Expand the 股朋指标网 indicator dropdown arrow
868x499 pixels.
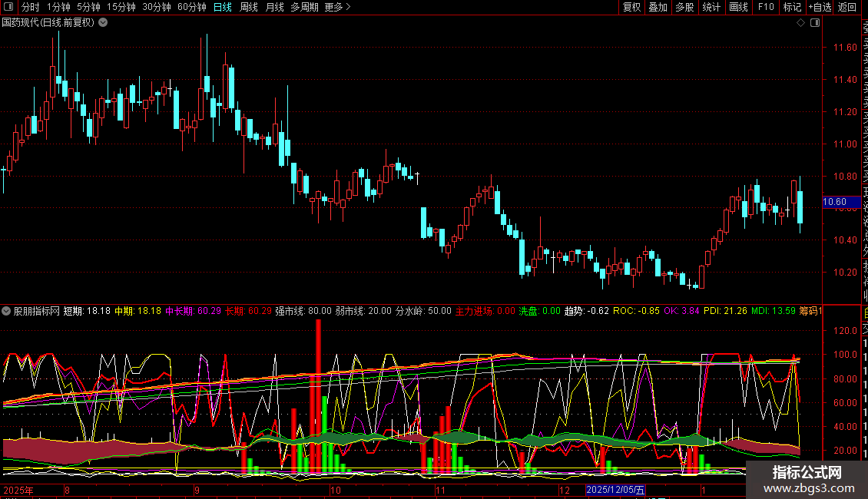point(7,312)
